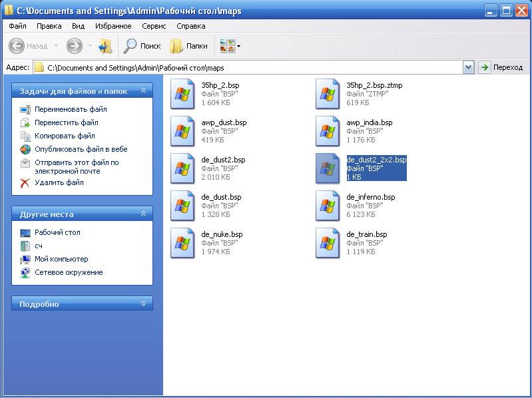Select the de_dust2.bsp file icon

182,168
